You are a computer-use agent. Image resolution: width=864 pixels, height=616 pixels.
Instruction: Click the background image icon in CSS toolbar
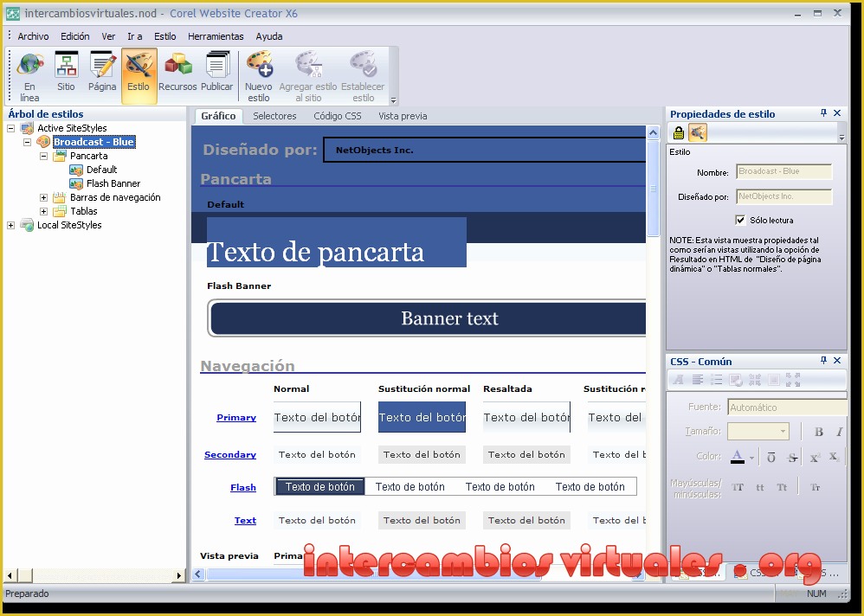click(x=736, y=380)
